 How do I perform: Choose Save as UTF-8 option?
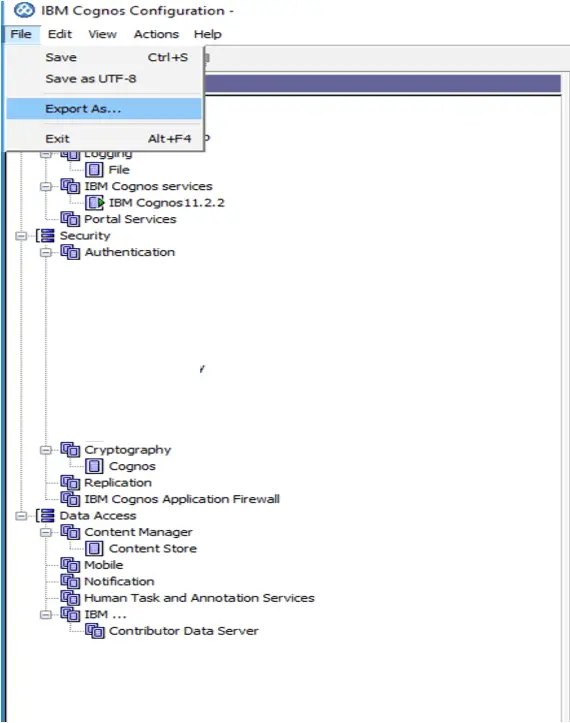point(104,79)
